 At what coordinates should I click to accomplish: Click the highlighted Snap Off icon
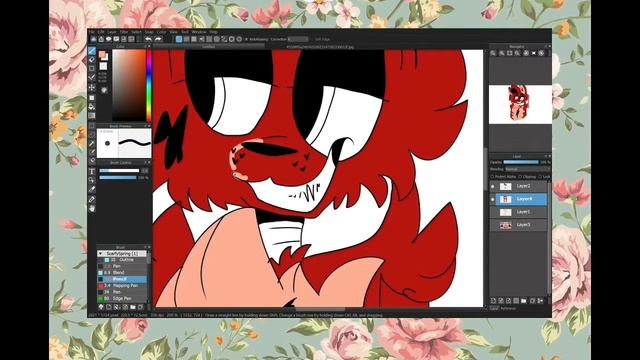coord(179,39)
